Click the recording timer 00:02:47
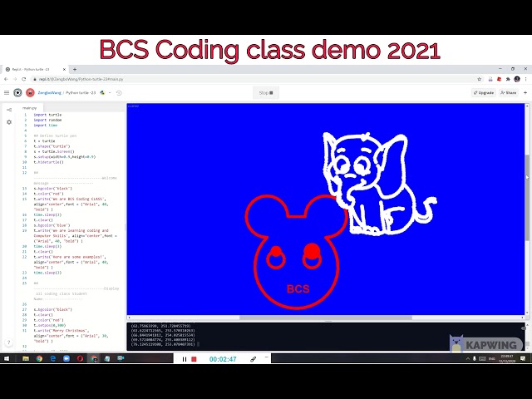The width and height of the screenshot is (532, 399). point(223,359)
